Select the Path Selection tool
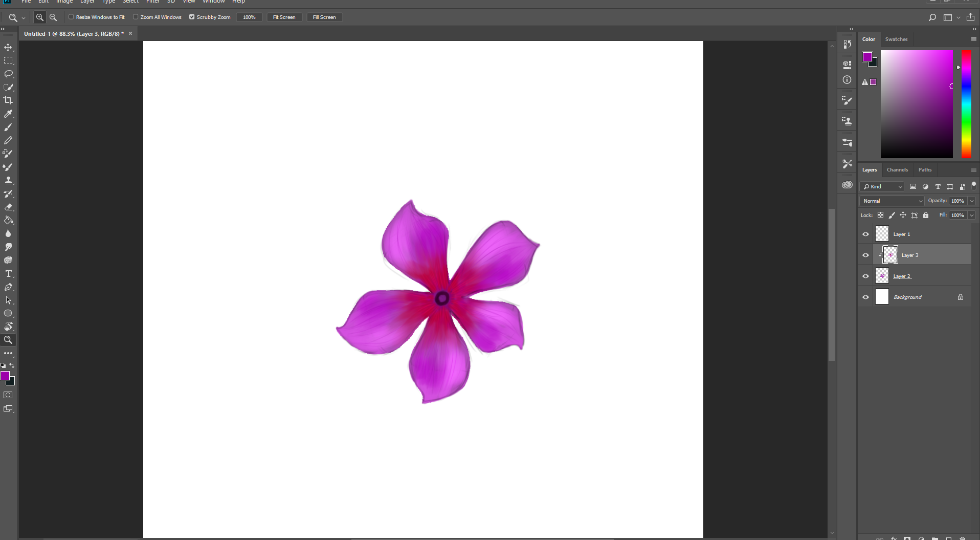 [x=8, y=300]
